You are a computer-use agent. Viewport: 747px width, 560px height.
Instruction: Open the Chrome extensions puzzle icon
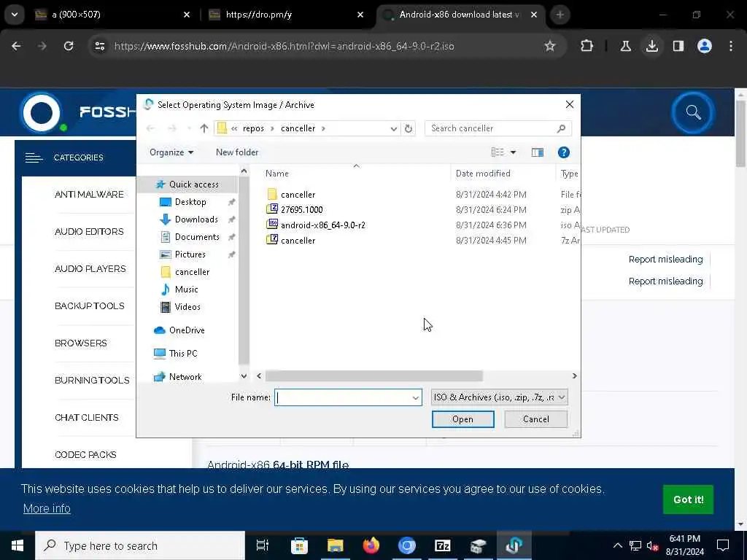[587, 46]
